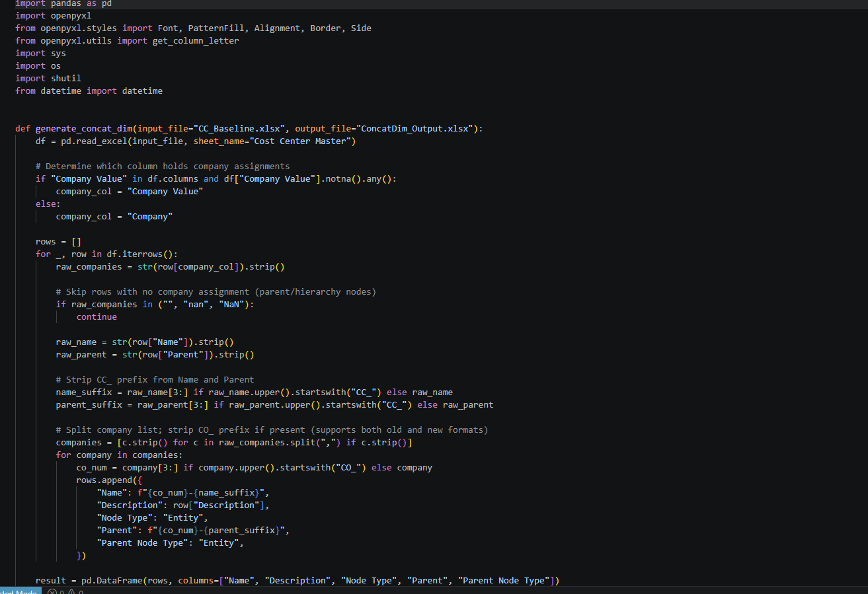Viewport: 868px width, 594px height.
Task: Click the comment about company assignments column
Action: (x=163, y=167)
